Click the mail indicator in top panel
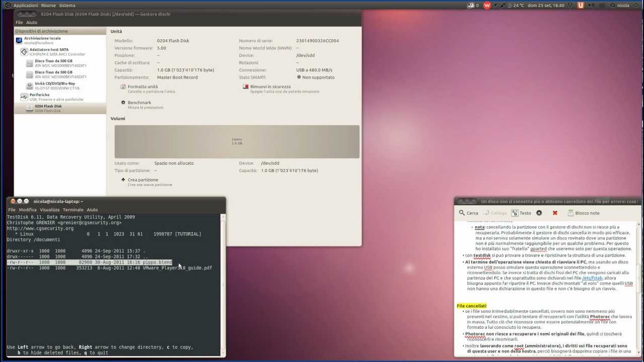644x362 pixels. pyautogui.click(x=473, y=6)
